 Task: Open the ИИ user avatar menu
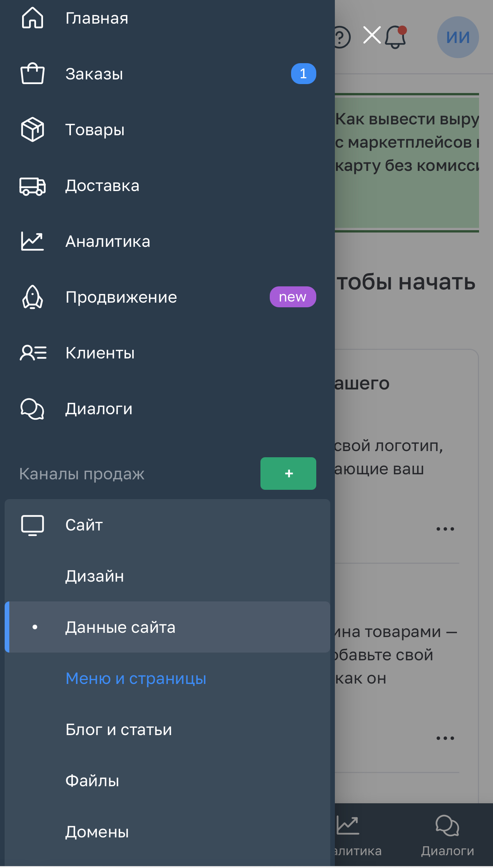pos(458,37)
